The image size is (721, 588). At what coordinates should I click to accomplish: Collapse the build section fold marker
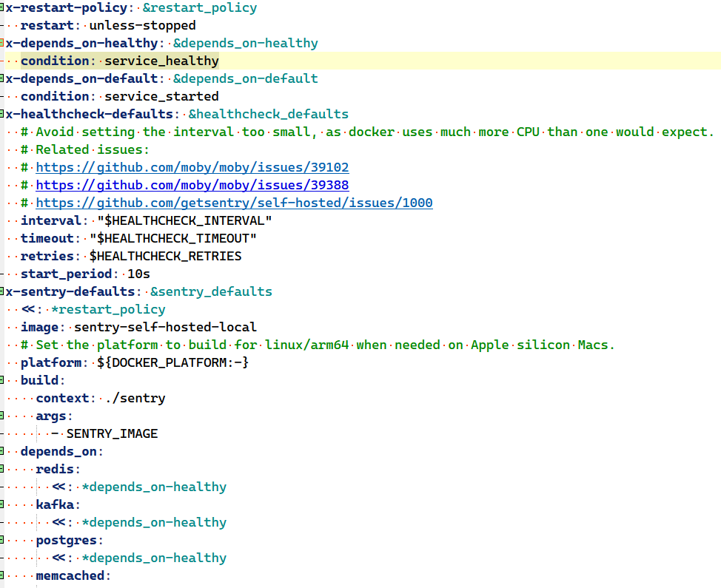coord(2,381)
